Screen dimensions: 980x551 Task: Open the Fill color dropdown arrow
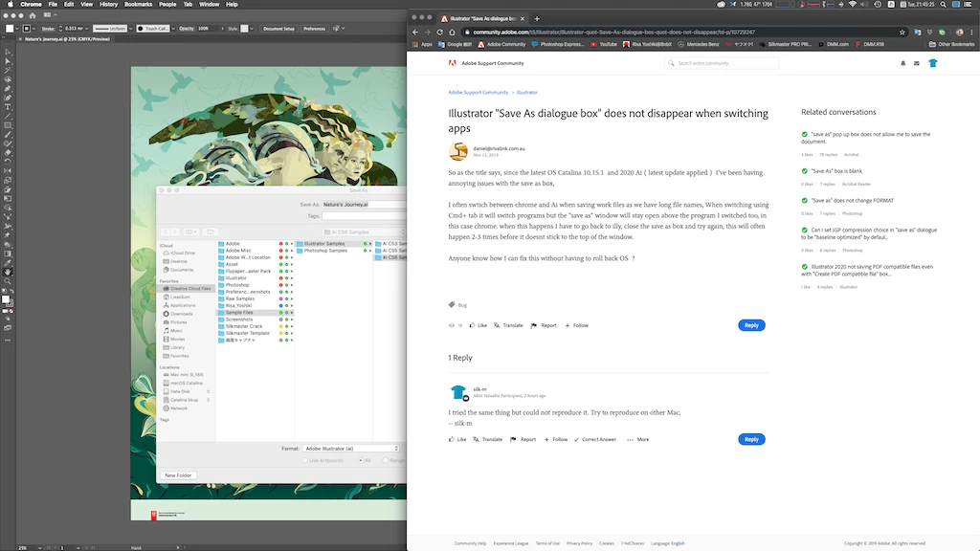pos(17,28)
